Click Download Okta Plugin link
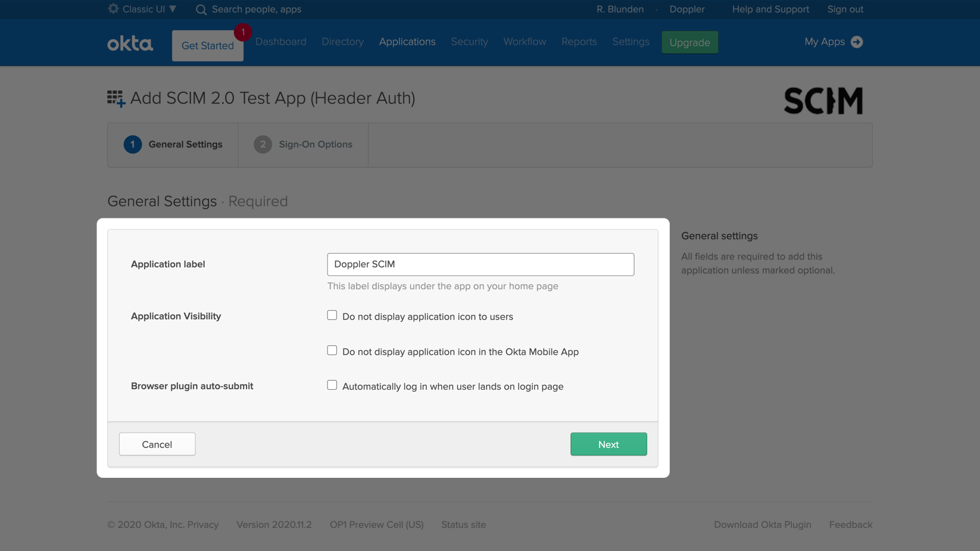Viewport: 980px width, 551px height. pos(763,525)
